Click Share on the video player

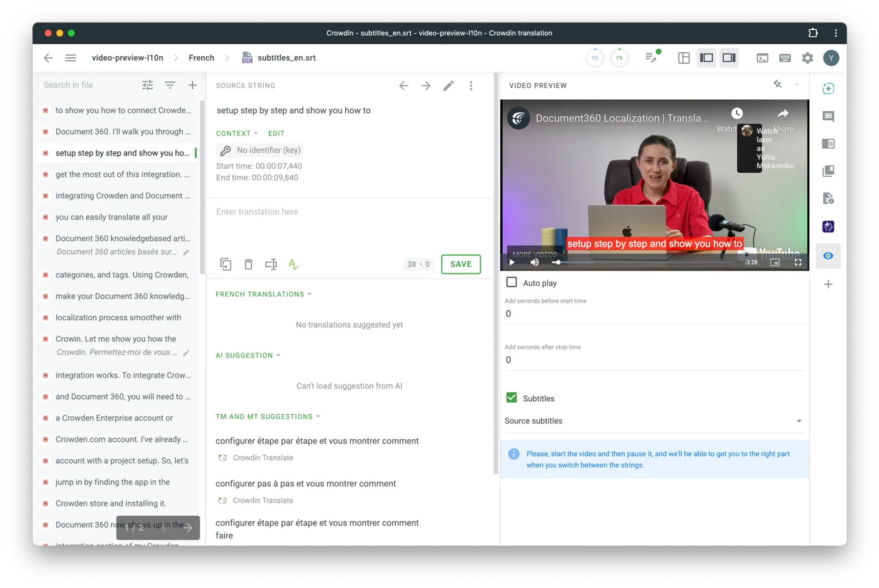coord(783,119)
